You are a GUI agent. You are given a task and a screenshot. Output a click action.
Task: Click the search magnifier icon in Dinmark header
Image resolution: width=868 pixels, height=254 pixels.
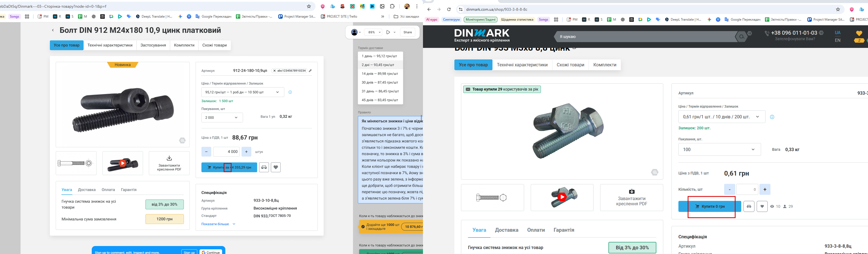(741, 37)
